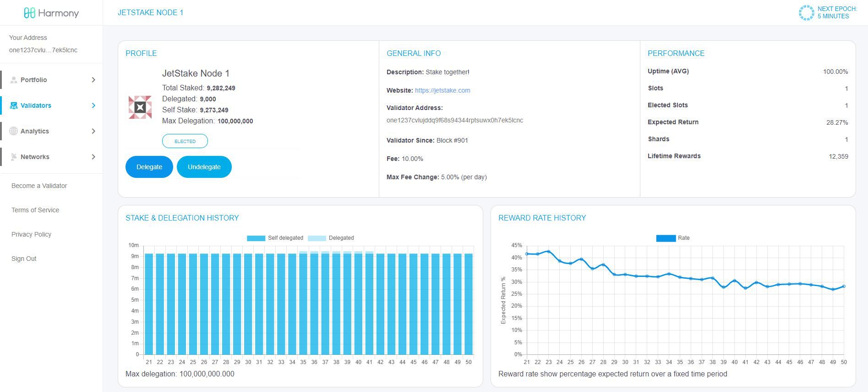Viewport: 868px width, 392px height.
Task: Toggle the Rate legend swatch
Action: coord(666,238)
